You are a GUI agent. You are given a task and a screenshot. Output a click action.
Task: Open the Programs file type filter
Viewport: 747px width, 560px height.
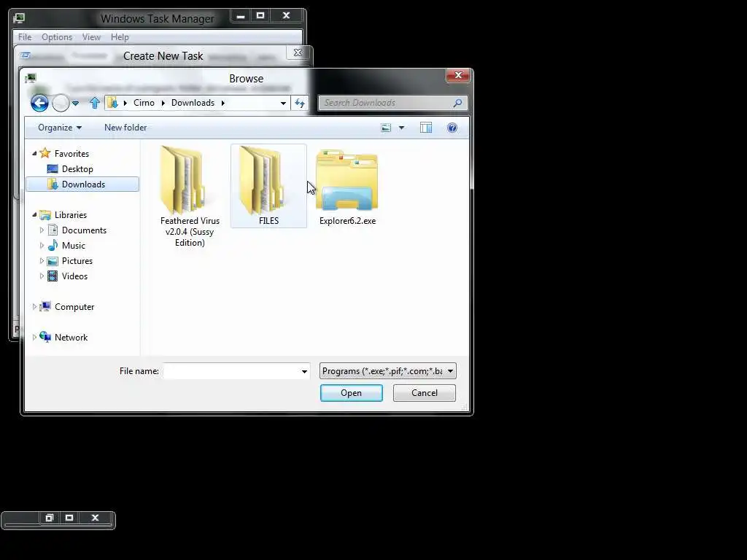[388, 371]
